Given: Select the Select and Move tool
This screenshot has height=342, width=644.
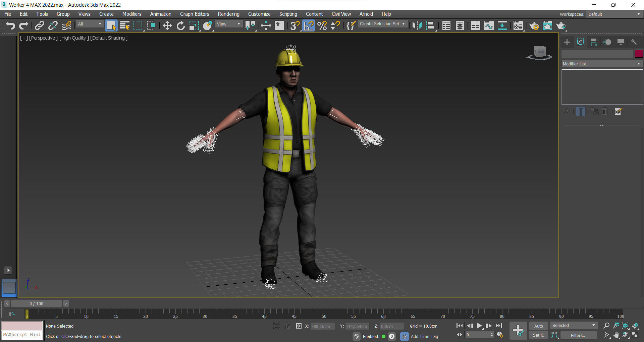Looking at the screenshot, I should pos(167,26).
